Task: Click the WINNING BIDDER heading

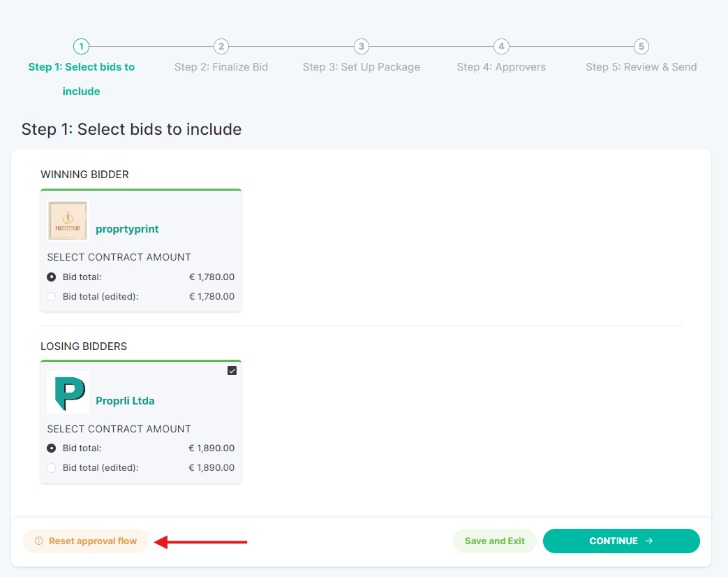Action: pyautogui.click(x=84, y=175)
